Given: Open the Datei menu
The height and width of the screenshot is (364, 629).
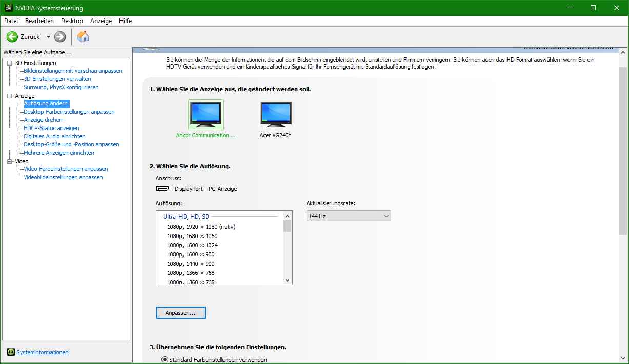Looking at the screenshot, I should point(11,21).
